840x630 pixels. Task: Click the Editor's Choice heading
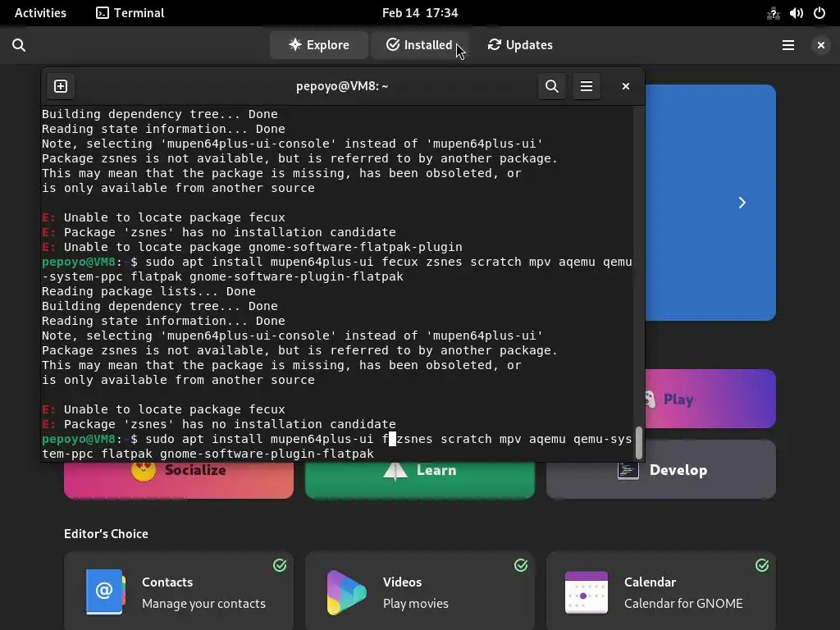coord(106,533)
